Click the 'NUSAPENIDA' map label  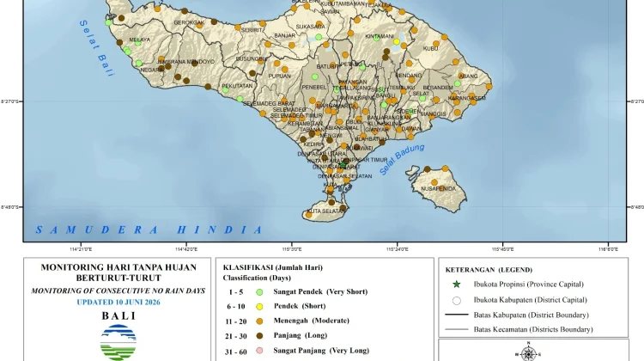pyautogui.click(x=438, y=189)
